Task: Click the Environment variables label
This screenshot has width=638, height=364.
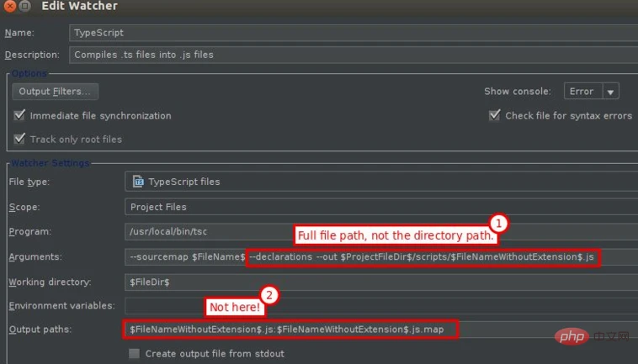Action: coord(61,305)
